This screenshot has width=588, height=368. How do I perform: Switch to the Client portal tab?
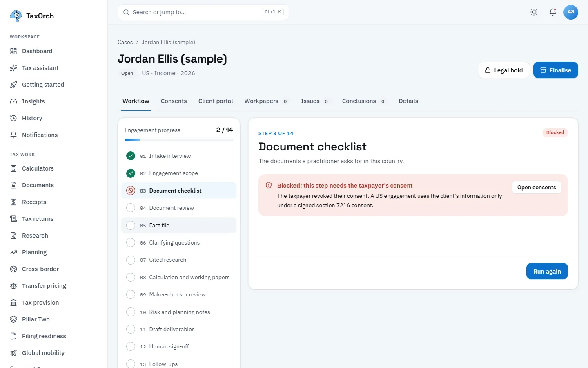pos(216,101)
